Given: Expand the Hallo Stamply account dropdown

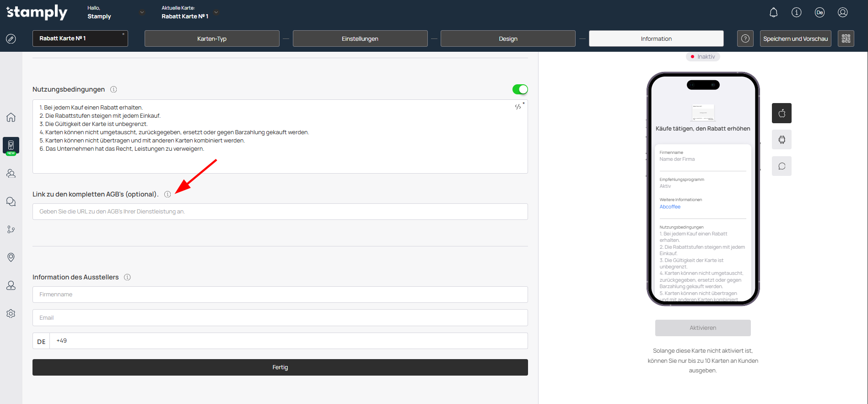Looking at the screenshot, I should coord(142,12).
